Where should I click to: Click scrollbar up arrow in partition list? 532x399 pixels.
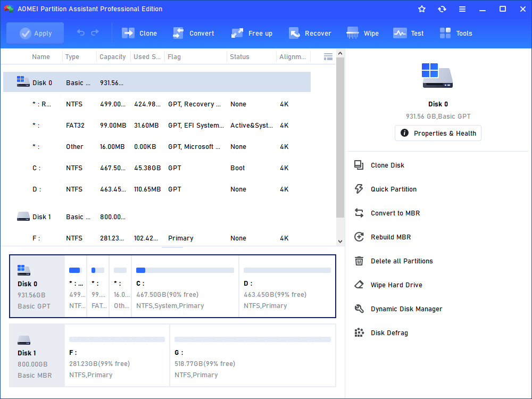click(x=340, y=53)
